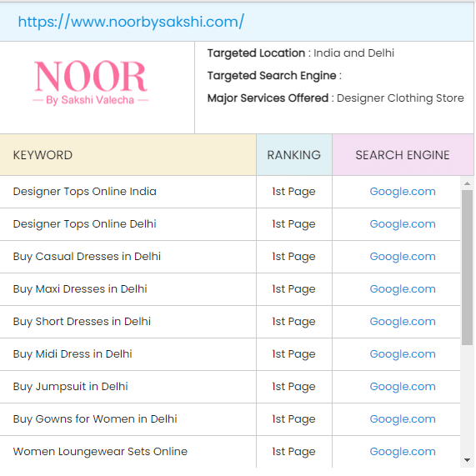This screenshot has height=476, width=476.
Task: Click the scroll down arrow of the table
Action: click(467, 460)
